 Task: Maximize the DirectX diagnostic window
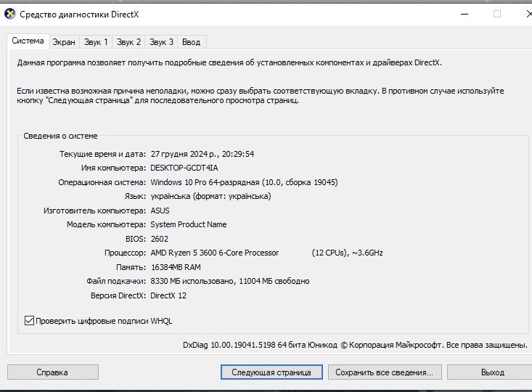497,14
